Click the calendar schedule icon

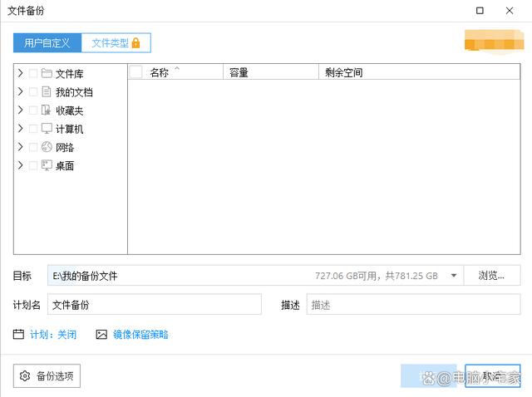(x=18, y=334)
